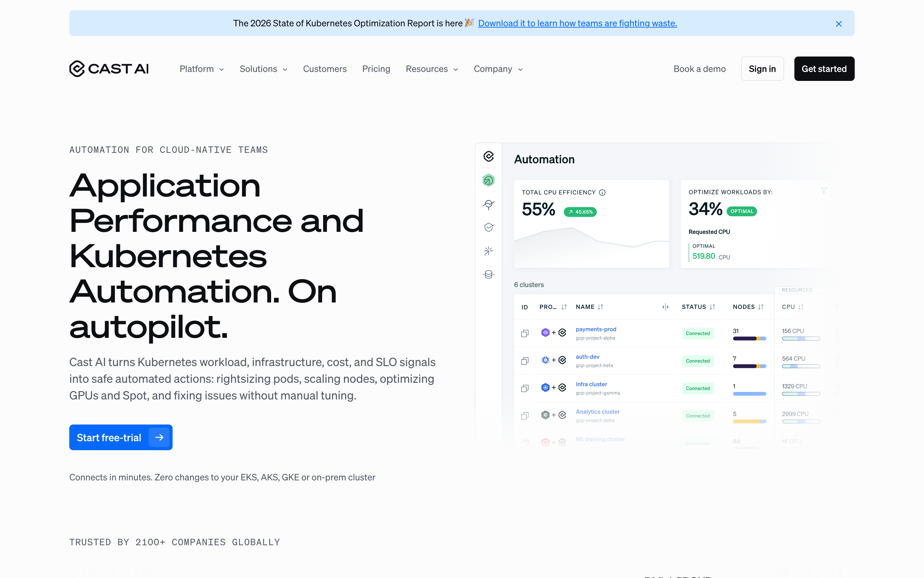Select the sparkle star sidebar icon
The image size is (924, 578).
[x=488, y=251]
